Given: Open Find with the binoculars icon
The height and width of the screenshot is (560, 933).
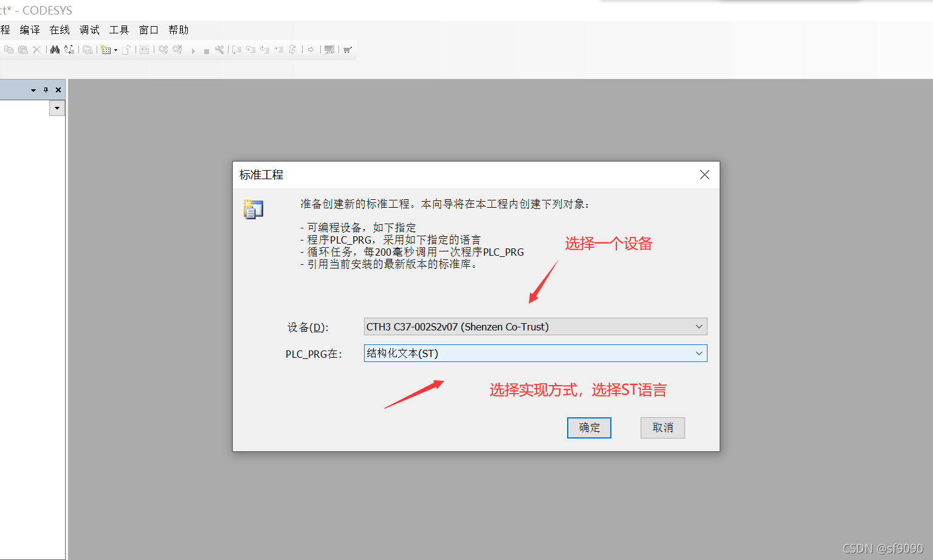Looking at the screenshot, I should tap(55, 50).
